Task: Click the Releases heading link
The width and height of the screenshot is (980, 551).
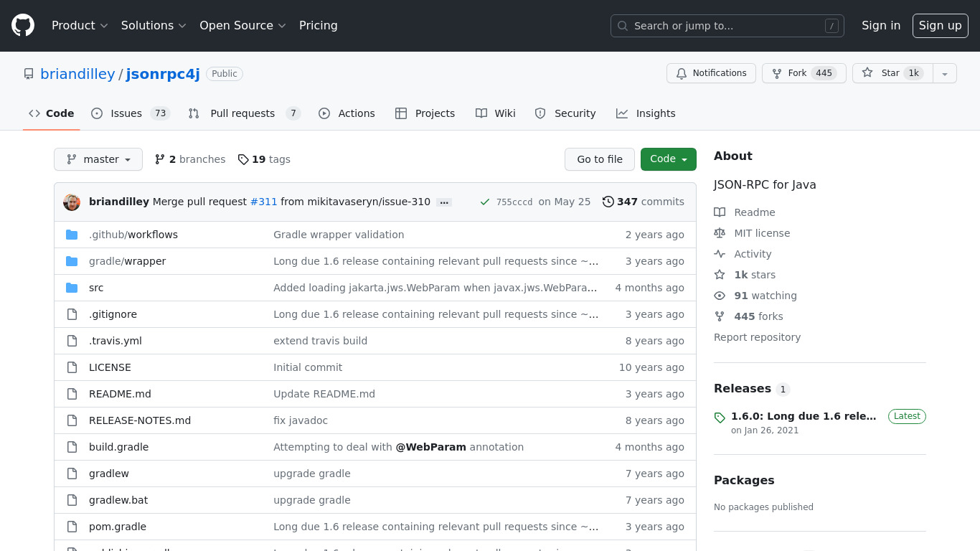Action: pyautogui.click(x=743, y=388)
